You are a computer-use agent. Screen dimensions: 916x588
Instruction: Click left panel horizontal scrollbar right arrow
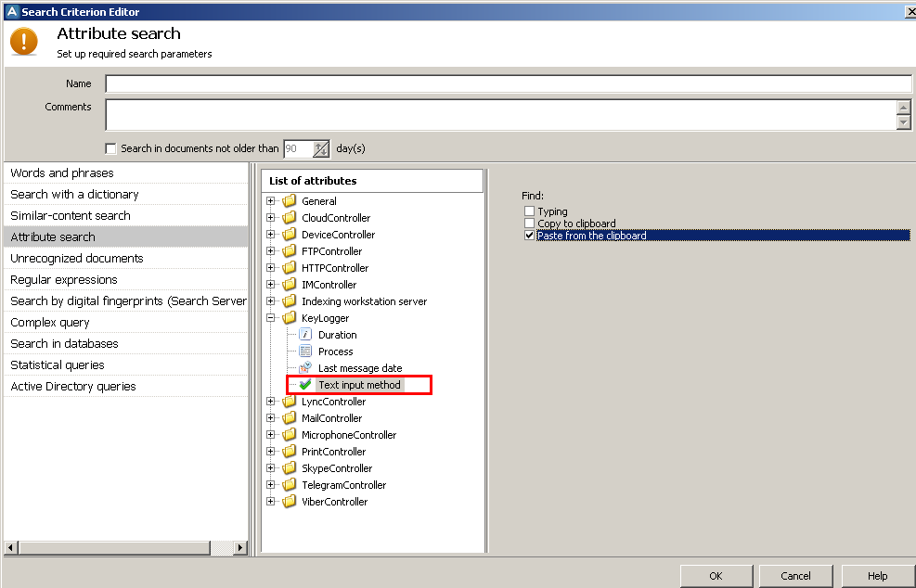[239, 548]
